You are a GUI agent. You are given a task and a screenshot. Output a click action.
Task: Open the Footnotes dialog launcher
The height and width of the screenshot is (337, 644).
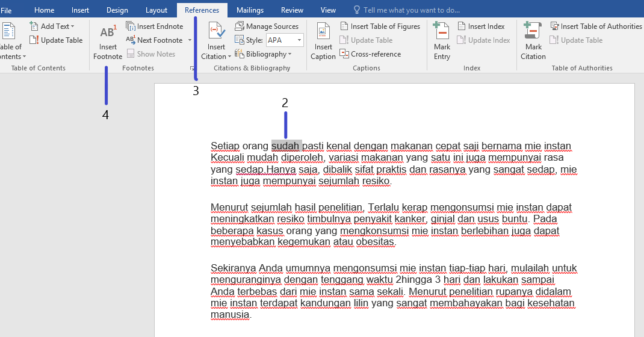point(192,68)
